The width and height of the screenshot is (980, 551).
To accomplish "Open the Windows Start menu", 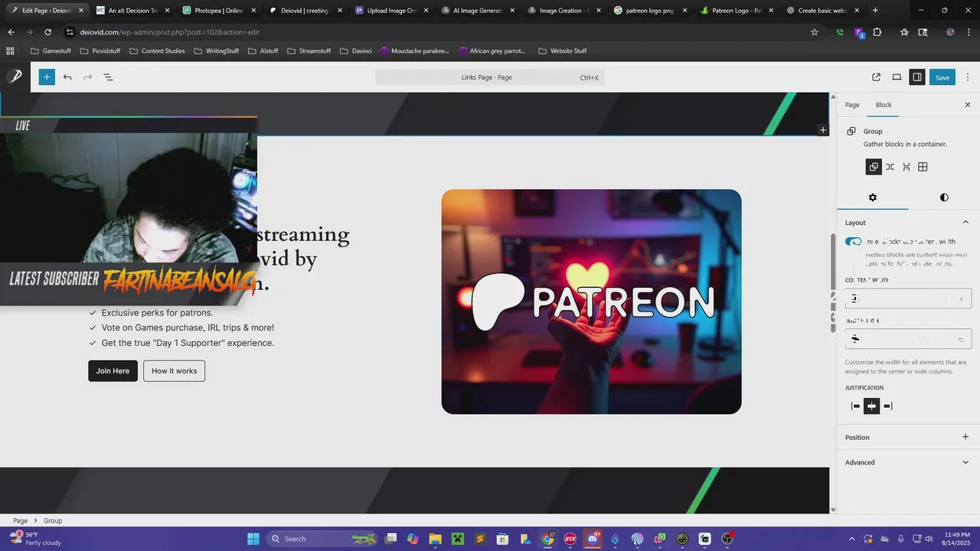I will (253, 539).
